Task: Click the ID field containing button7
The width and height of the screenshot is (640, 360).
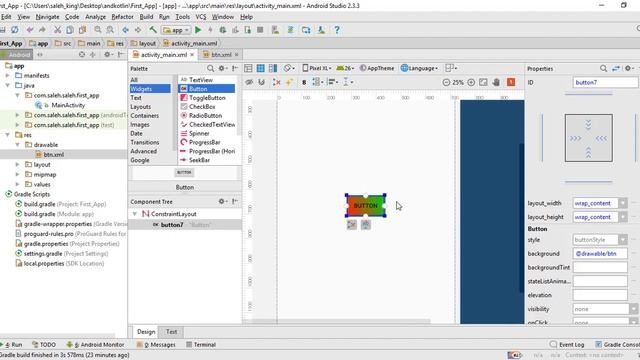Action: [605, 82]
